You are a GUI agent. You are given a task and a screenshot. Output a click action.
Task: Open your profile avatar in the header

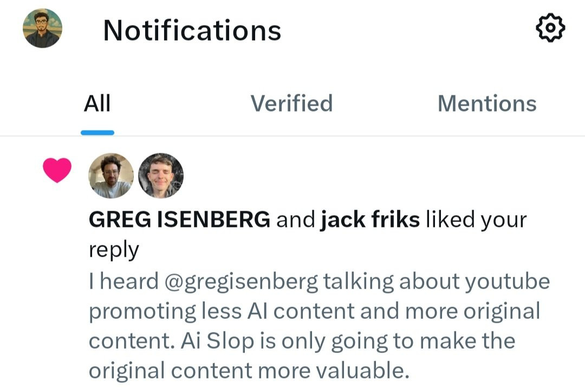(42, 28)
